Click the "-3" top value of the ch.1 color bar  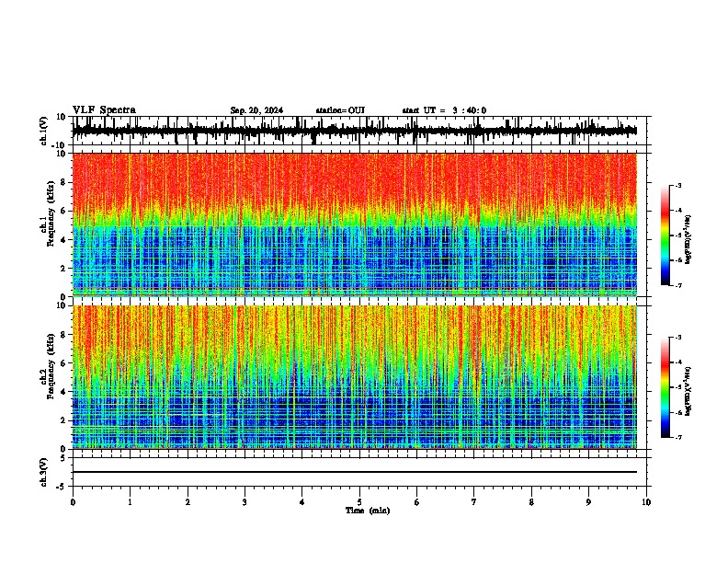click(678, 185)
